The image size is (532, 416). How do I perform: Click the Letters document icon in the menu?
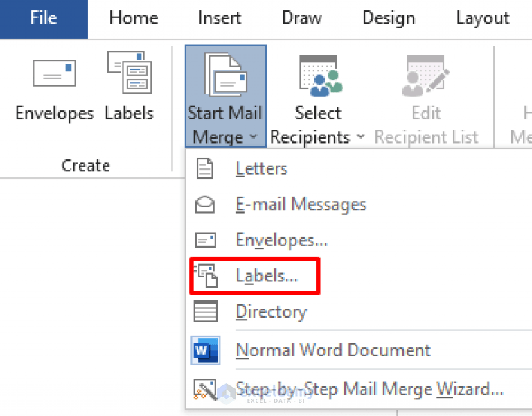[x=204, y=168]
